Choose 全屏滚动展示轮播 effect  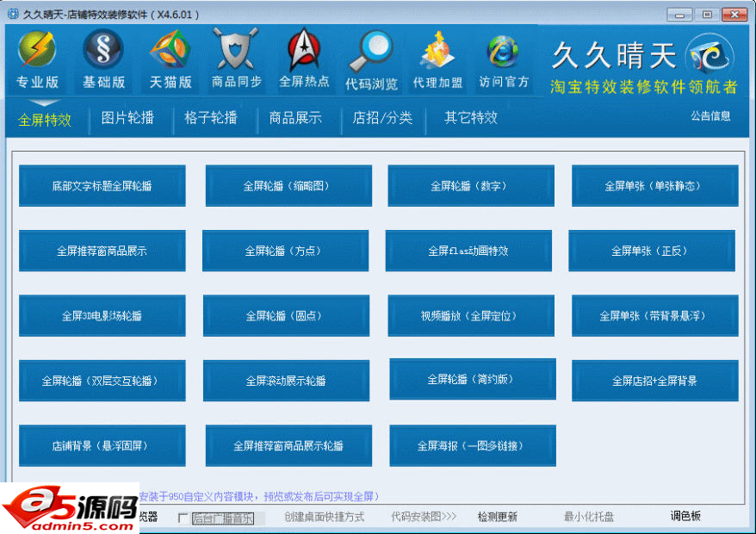point(287,381)
